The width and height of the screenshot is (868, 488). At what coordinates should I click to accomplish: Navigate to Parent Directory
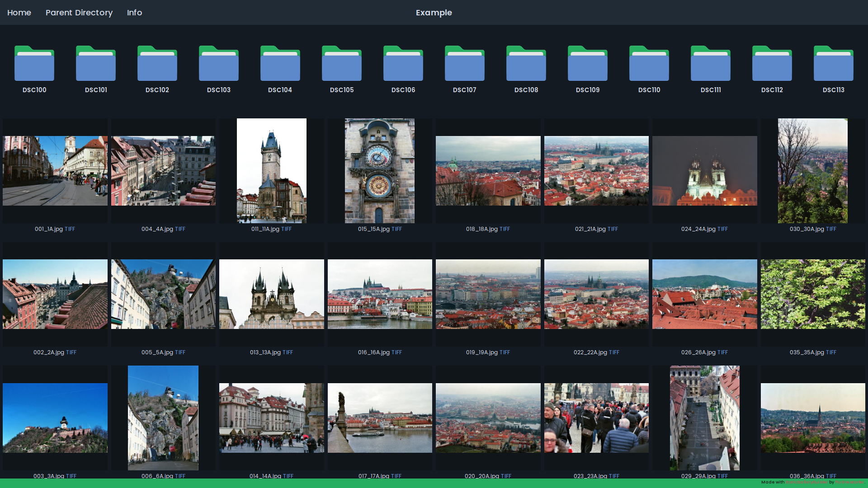click(x=79, y=13)
